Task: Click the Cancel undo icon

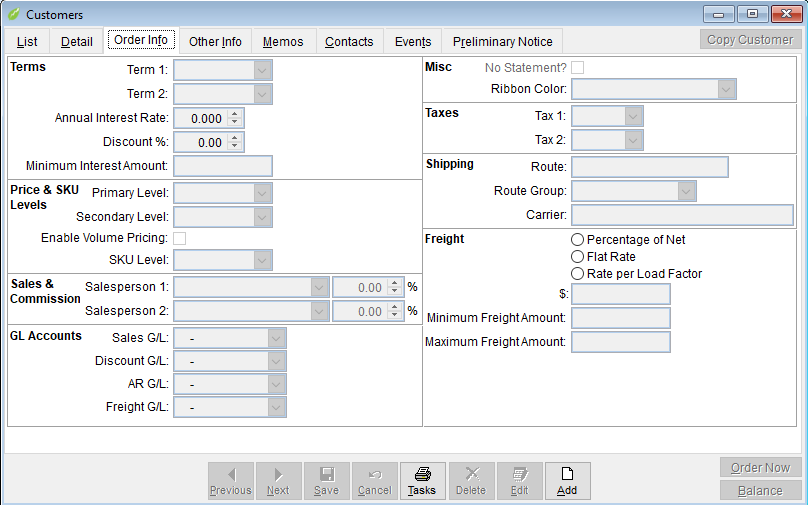Action: pos(374,474)
